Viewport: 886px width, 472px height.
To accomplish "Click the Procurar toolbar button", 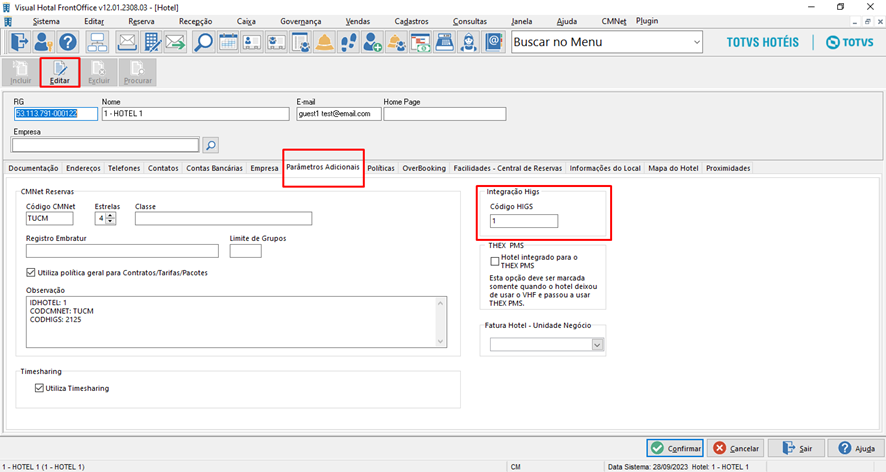I will click(x=138, y=72).
